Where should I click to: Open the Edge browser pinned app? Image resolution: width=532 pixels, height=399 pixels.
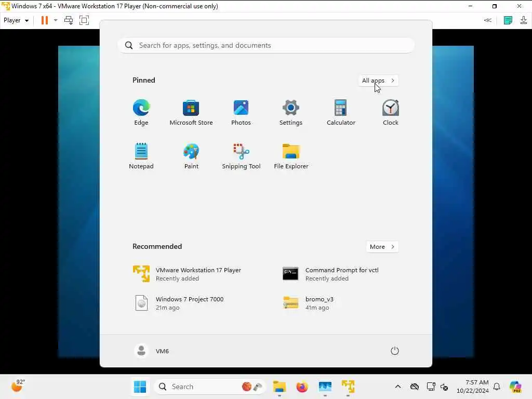point(141,113)
